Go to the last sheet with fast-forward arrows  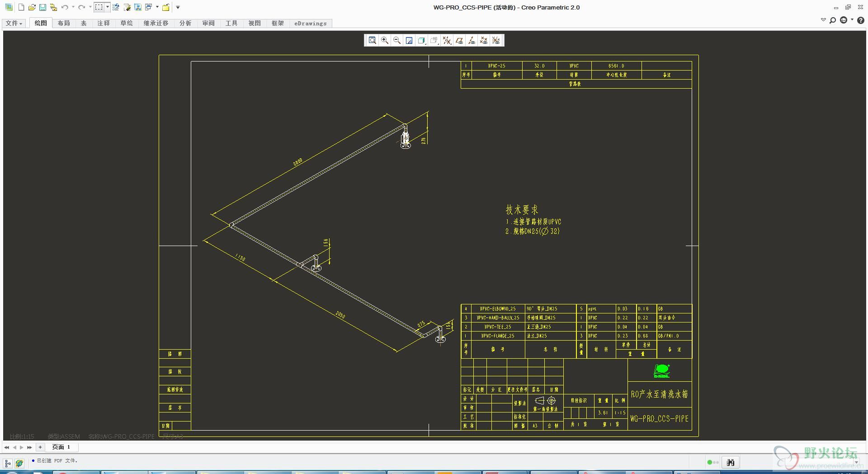coord(29,447)
